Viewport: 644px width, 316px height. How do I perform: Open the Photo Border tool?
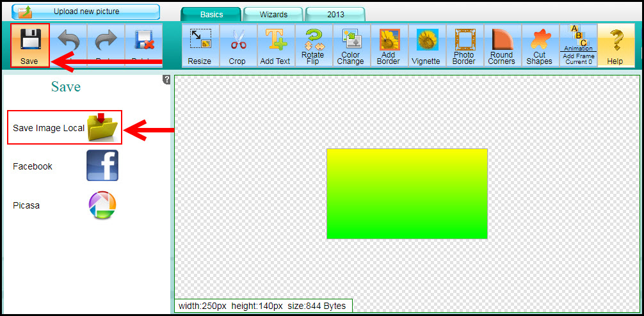pyautogui.click(x=464, y=45)
